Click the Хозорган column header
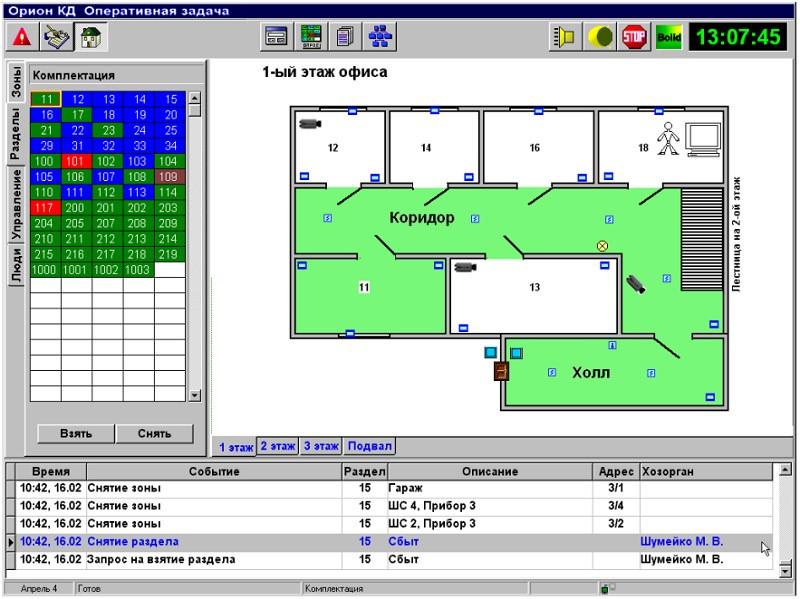This screenshot has width=800, height=599. 706,471
